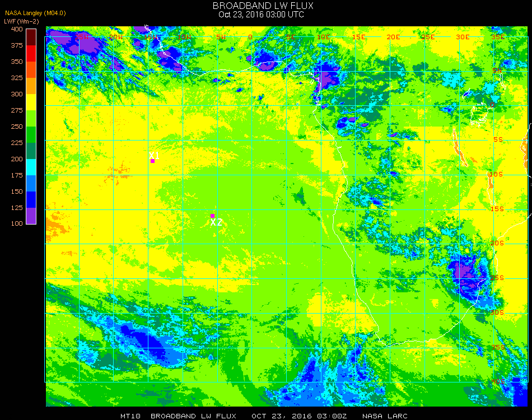Click the Oct 23, 2016 03:00 UTC timestamp

point(262,15)
